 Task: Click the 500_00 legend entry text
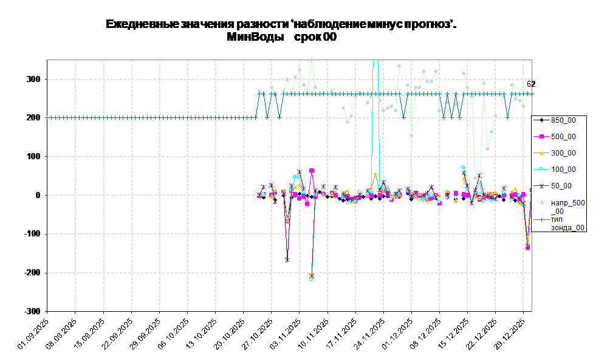tap(563, 137)
